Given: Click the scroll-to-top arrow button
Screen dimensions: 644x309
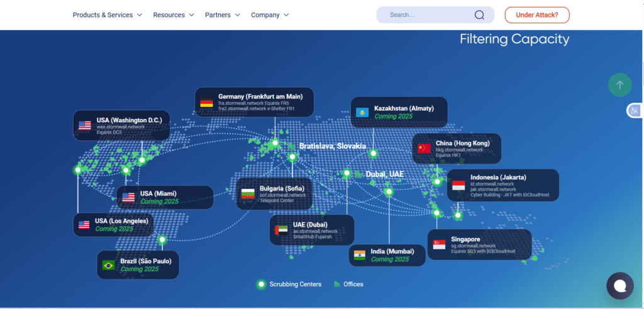Looking at the screenshot, I should point(619,85).
